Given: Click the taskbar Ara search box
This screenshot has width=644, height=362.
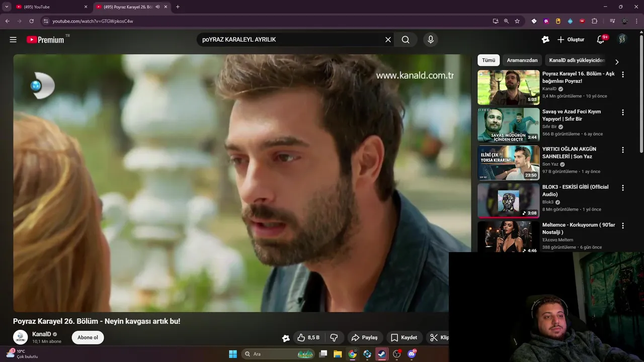Looking at the screenshot, I should (x=279, y=354).
